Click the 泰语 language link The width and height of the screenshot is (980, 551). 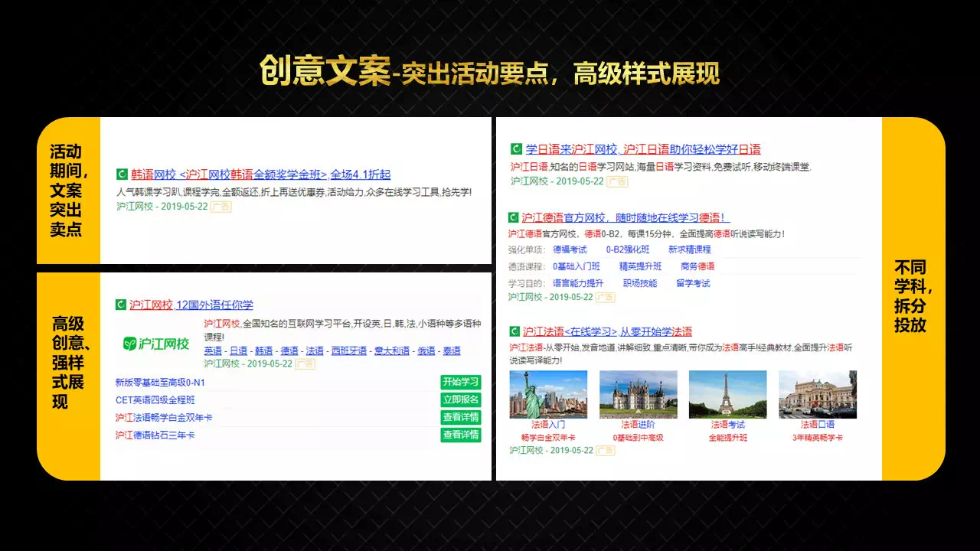(452, 351)
